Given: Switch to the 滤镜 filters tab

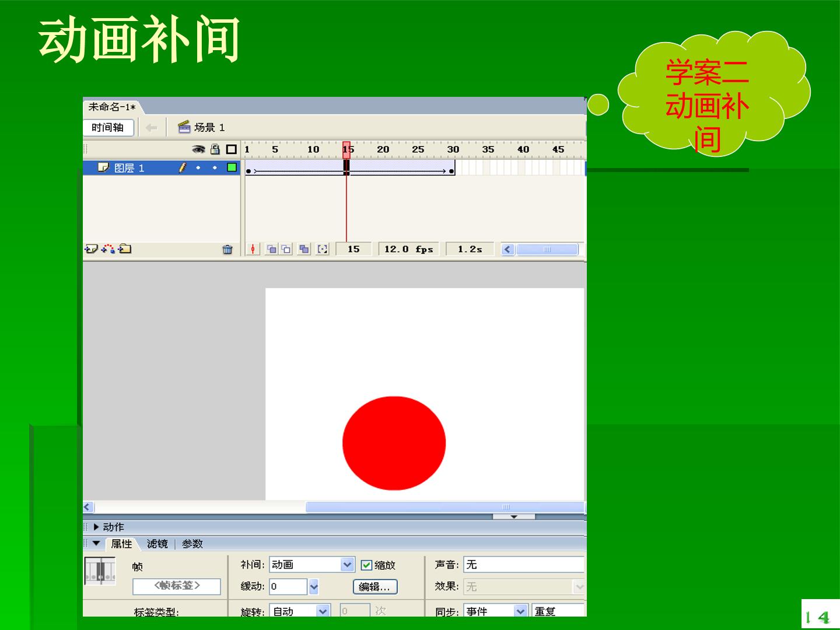Looking at the screenshot, I should point(157,544).
